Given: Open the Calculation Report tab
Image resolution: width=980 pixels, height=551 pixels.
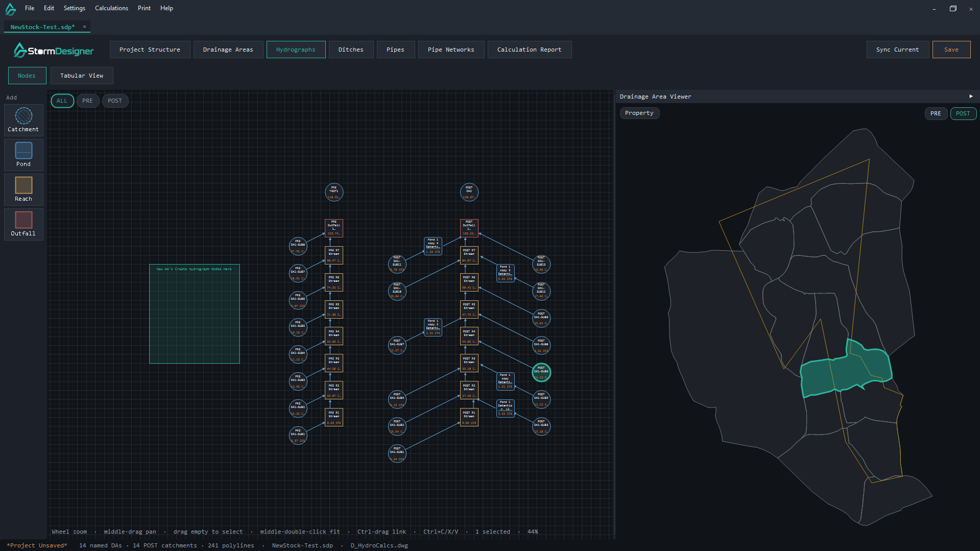Looking at the screenshot, I should 530,50.
